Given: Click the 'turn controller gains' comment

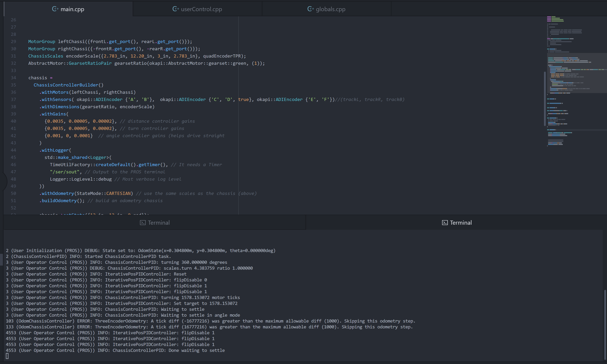Looking at the screenshot, I should tap(152, 128).
